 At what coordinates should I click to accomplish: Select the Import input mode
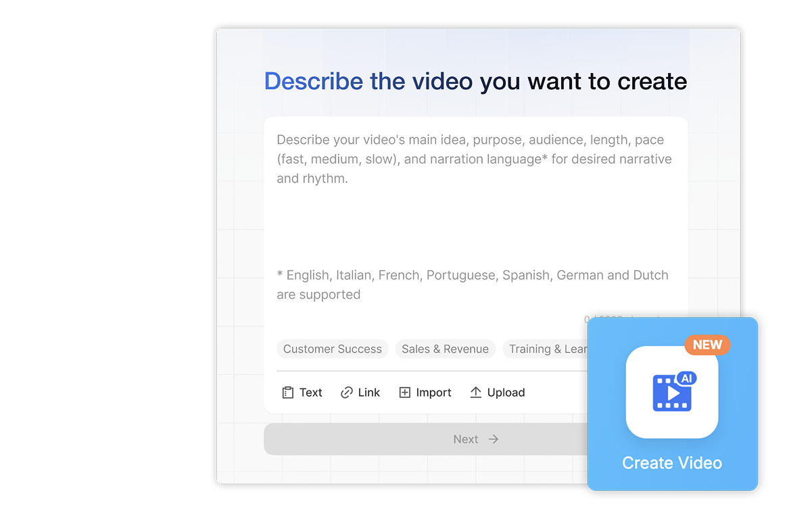tap(425, 392)
